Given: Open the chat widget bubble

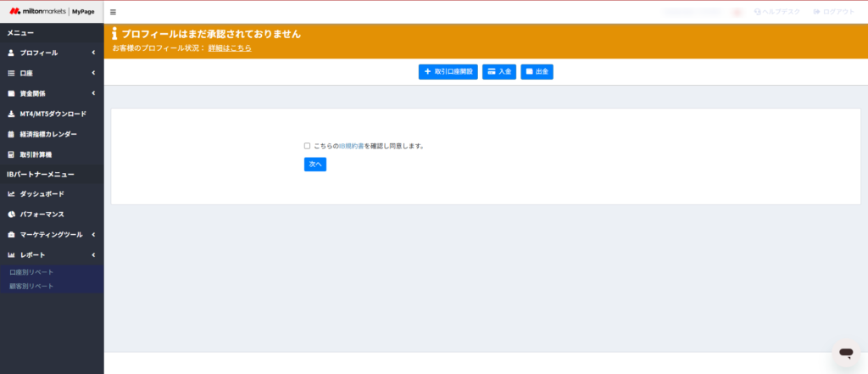Looking at the screenshot, I should (x=845, y=352).
